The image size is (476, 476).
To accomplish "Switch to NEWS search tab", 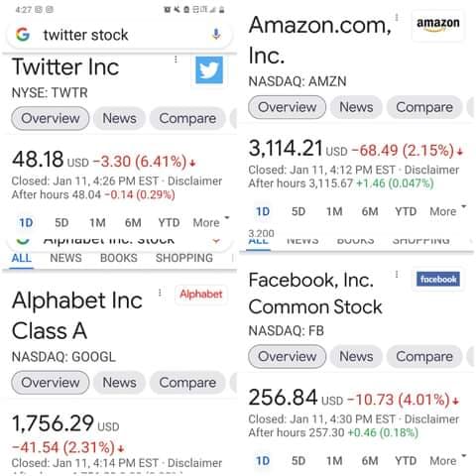I will tap(65, 258).
